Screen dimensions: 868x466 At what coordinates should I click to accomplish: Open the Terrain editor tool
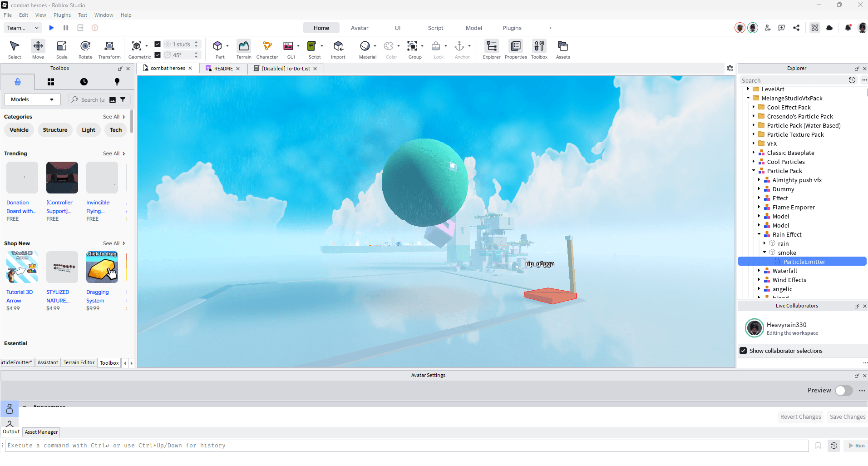point(244,49)
